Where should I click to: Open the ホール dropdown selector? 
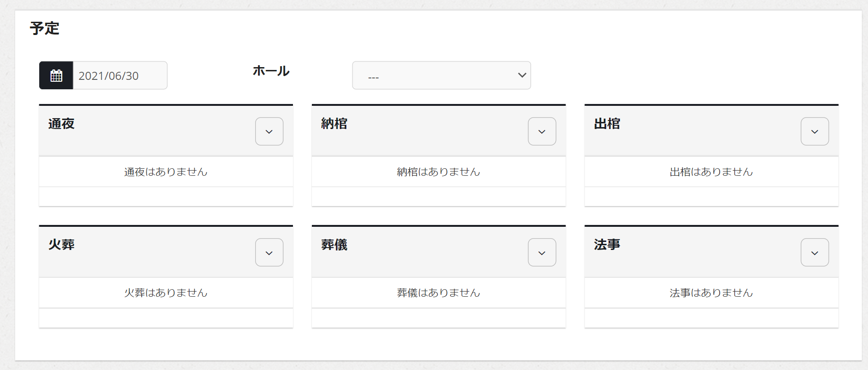click(441, 76)
